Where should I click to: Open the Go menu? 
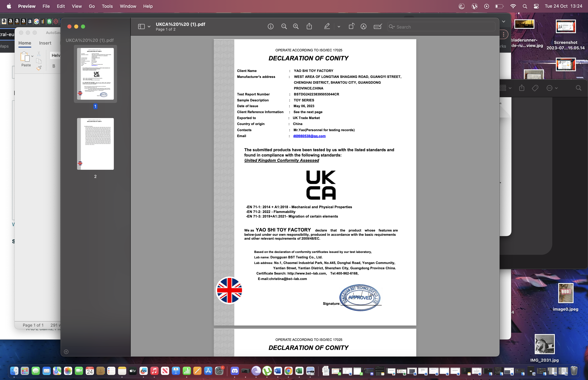pos(92,6)
